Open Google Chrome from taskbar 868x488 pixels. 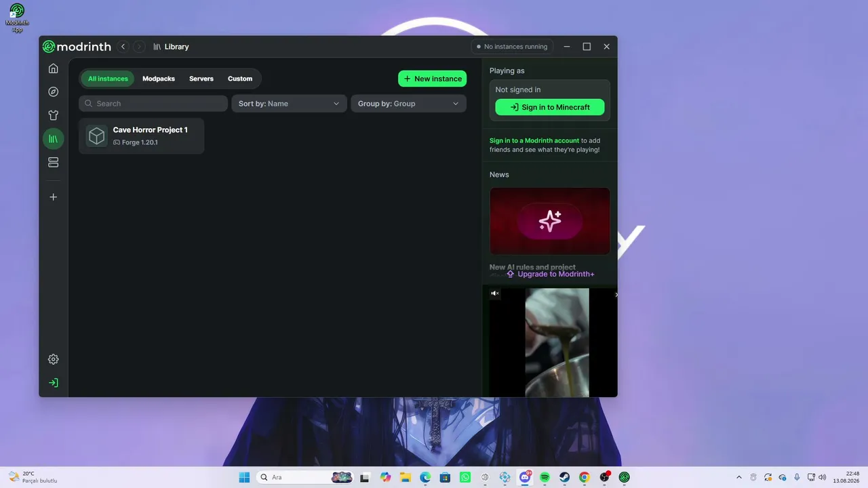point(585,477)
